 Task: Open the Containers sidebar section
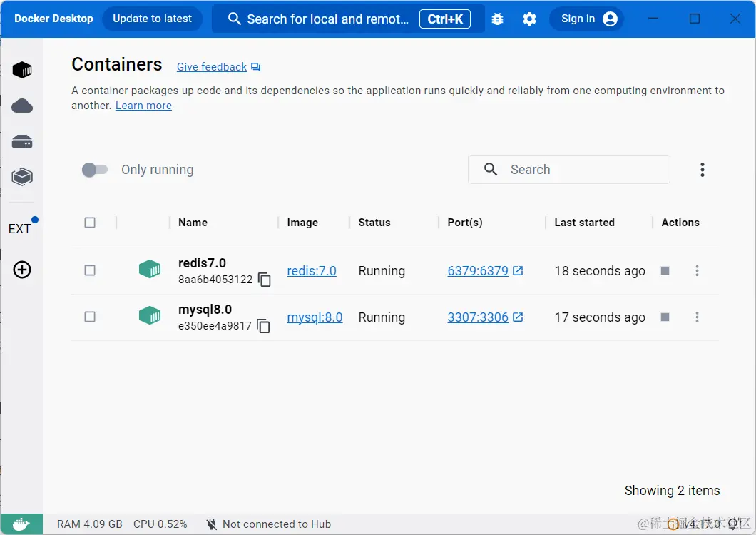pyautogui.click(x=22, y=70)
